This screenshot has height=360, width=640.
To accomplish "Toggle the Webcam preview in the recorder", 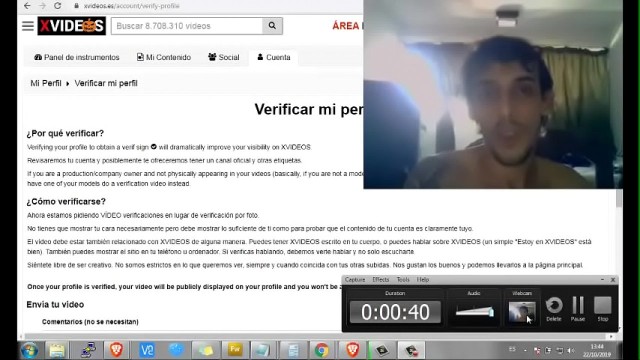I will 522,312.
